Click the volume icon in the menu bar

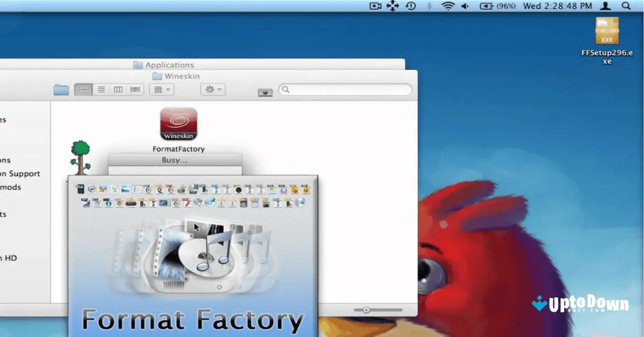(464, 6)
